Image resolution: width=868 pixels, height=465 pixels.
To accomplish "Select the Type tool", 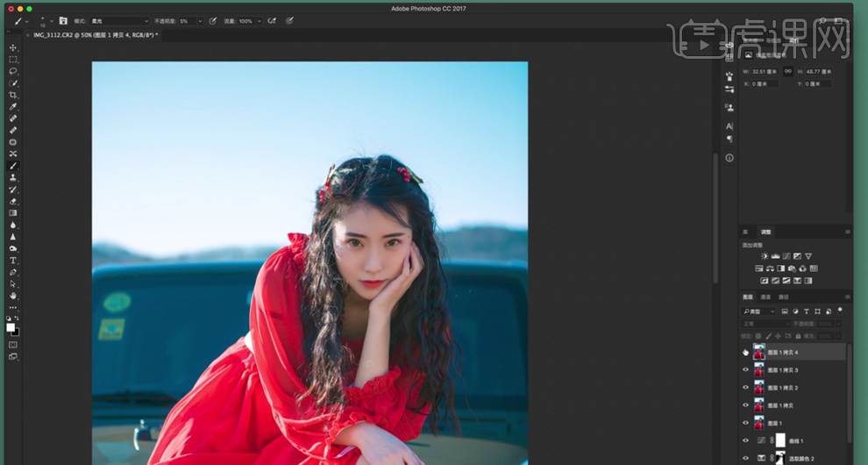I will [13, 261].
